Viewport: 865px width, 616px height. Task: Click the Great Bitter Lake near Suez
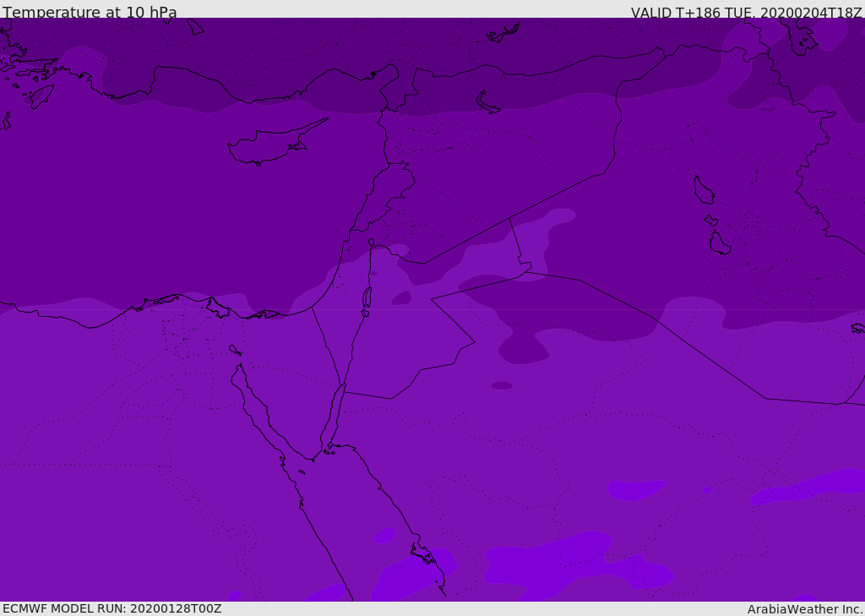235,350
